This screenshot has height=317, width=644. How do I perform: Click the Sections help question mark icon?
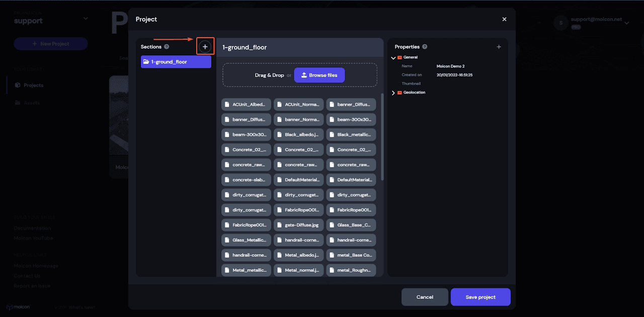point(167,47)
